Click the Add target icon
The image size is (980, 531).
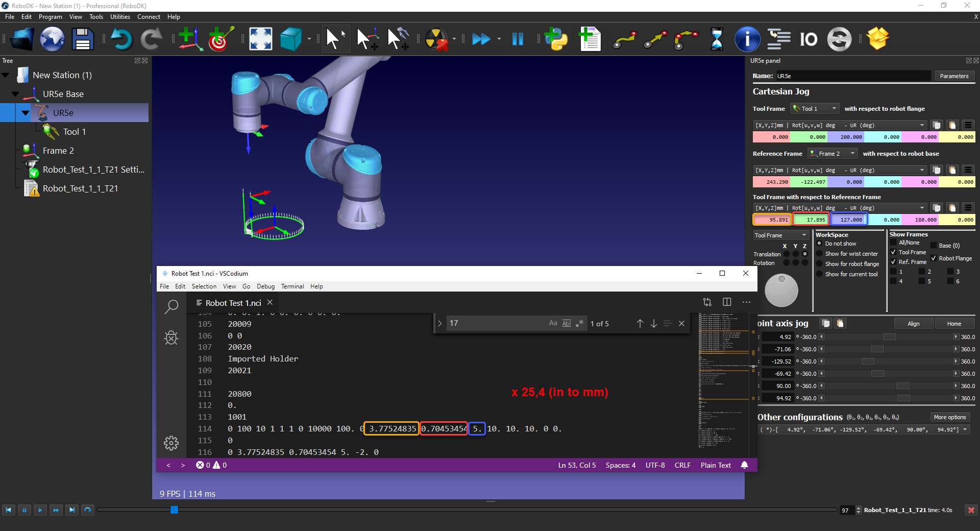pos(220,39)
